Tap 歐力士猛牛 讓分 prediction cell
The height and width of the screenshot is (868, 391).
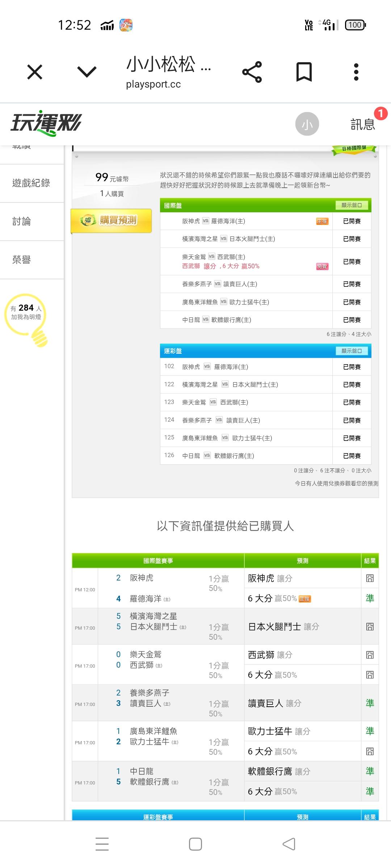point(303,731)
